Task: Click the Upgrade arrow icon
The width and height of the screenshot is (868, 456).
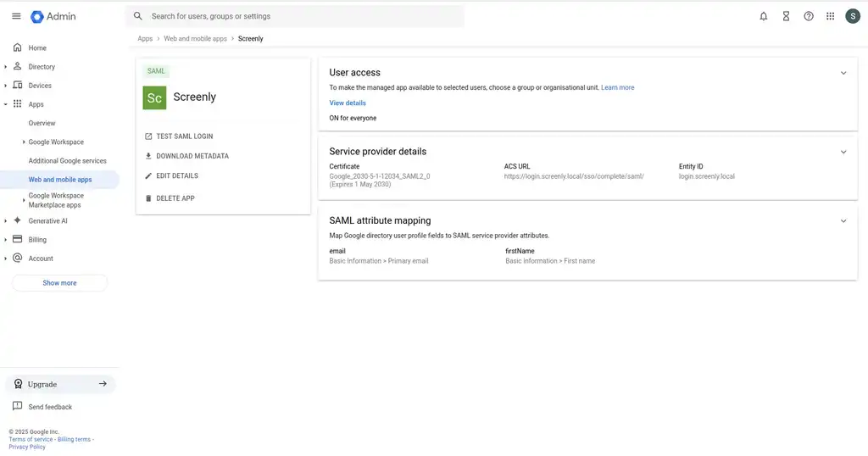Action: click(x=103, y=383)
